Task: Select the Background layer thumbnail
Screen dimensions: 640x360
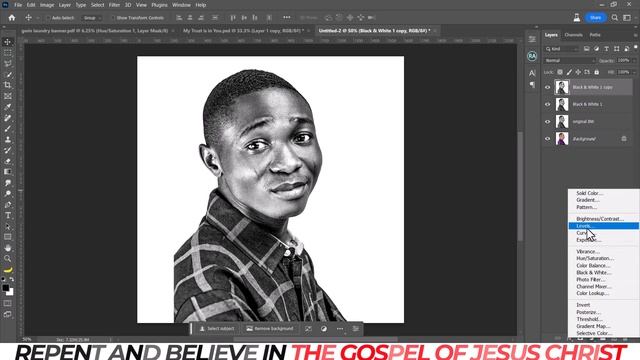Action: (562, 139)
